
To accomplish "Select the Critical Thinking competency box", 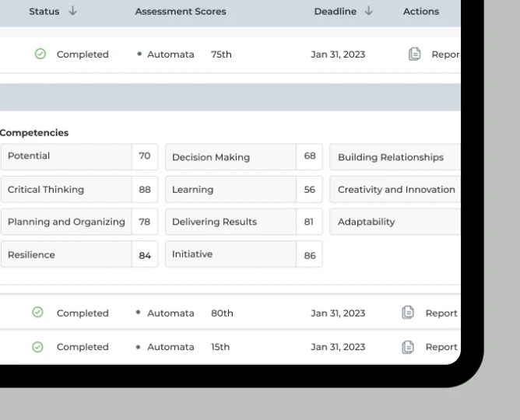I will (65, 190).
